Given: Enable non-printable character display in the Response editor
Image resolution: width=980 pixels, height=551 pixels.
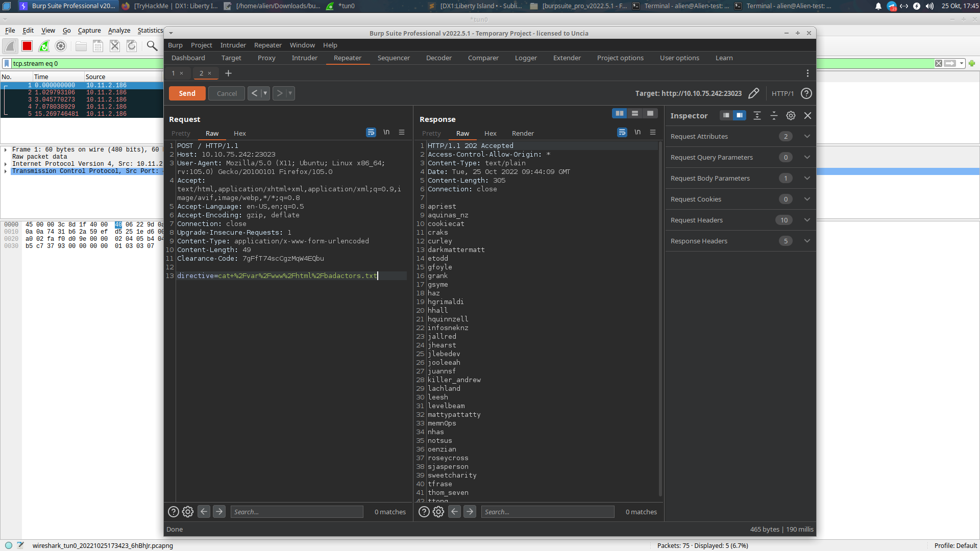Looking at the screenshot, I should [638, 132].
